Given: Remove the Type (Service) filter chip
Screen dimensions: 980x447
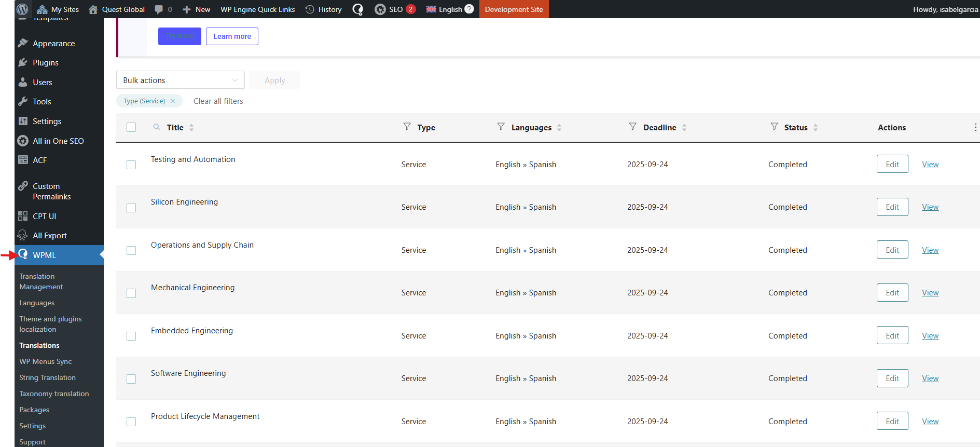Looking at the screenshot, I should [x=173, y=101].
